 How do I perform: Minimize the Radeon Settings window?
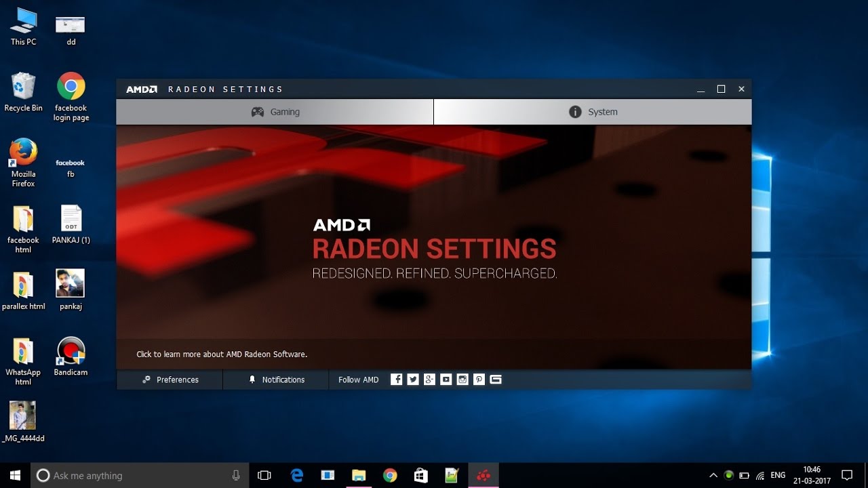(701, 89)
